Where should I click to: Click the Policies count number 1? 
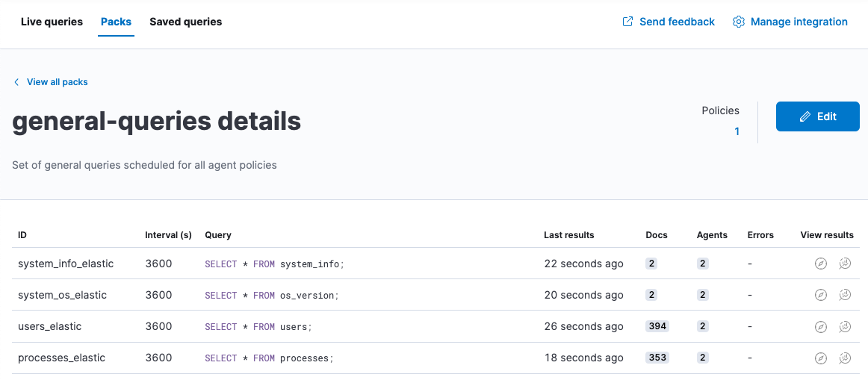point(737,131)
